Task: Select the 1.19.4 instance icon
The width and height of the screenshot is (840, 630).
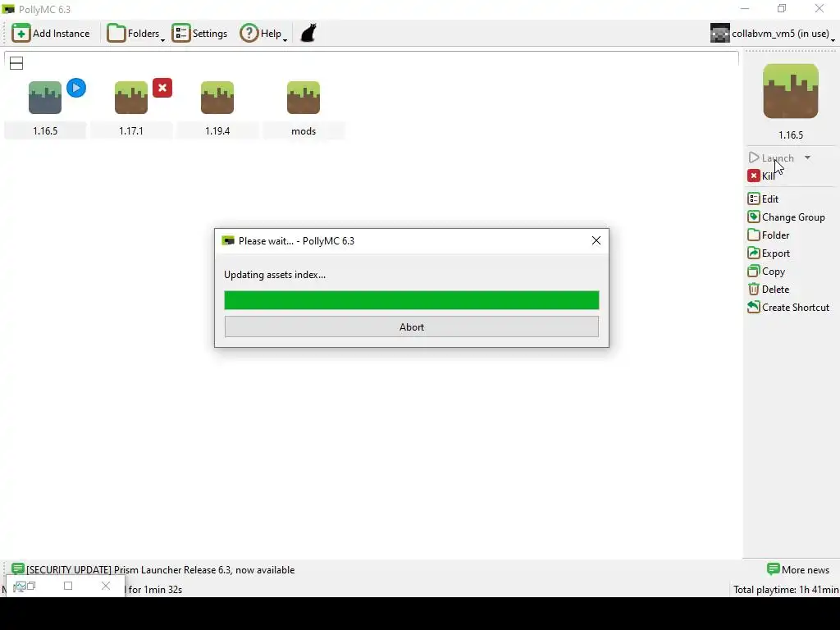Action: [x=217, y=98]
